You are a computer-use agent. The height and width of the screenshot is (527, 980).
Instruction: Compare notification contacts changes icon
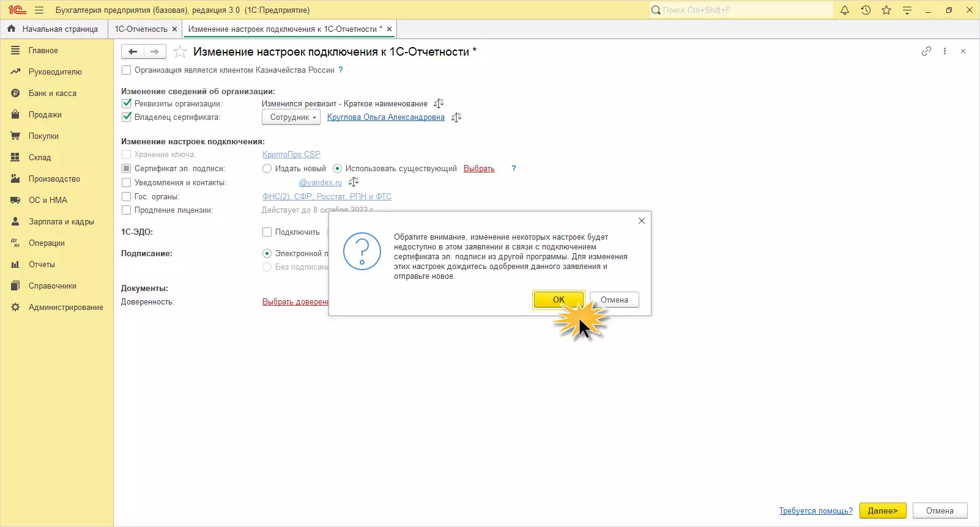(x=354, y=182)
